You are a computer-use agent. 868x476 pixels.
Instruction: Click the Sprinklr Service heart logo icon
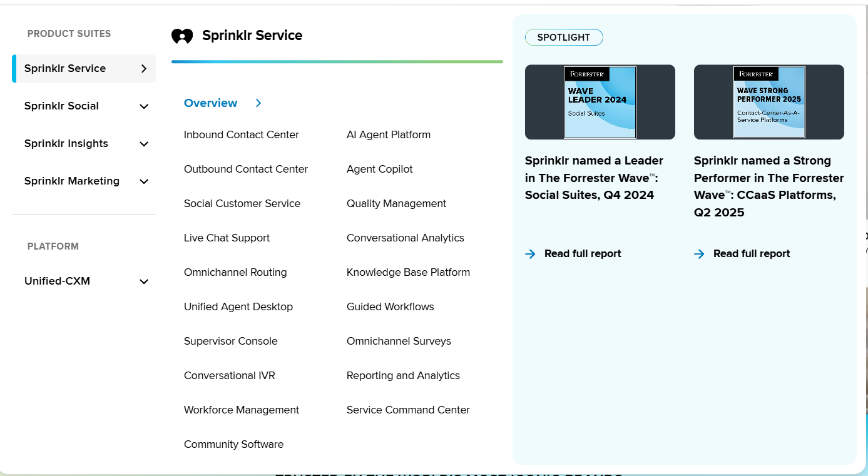[x=182, y=36]
